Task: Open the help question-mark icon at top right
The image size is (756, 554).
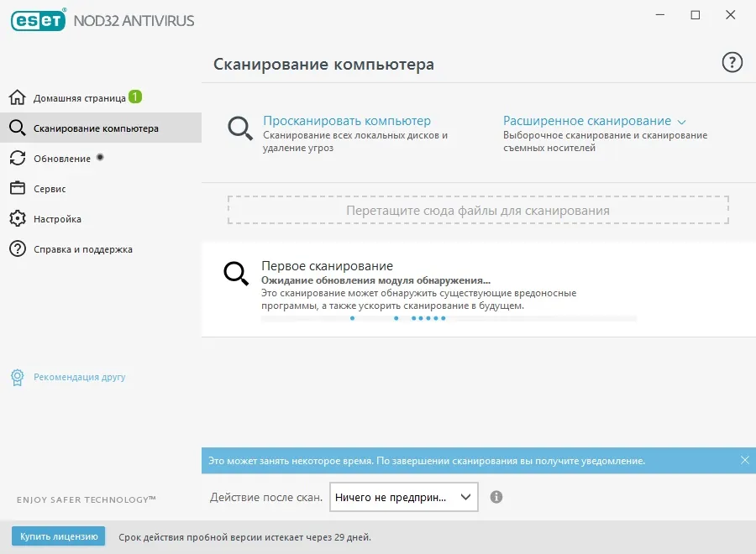Action: (732, 63)
